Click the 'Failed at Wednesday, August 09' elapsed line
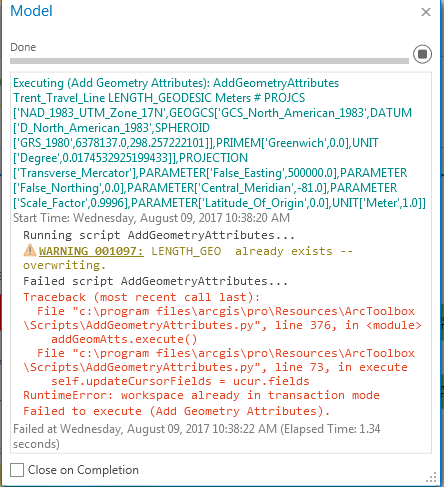Viewport: 444px width, 487px height. coord(197,436)
